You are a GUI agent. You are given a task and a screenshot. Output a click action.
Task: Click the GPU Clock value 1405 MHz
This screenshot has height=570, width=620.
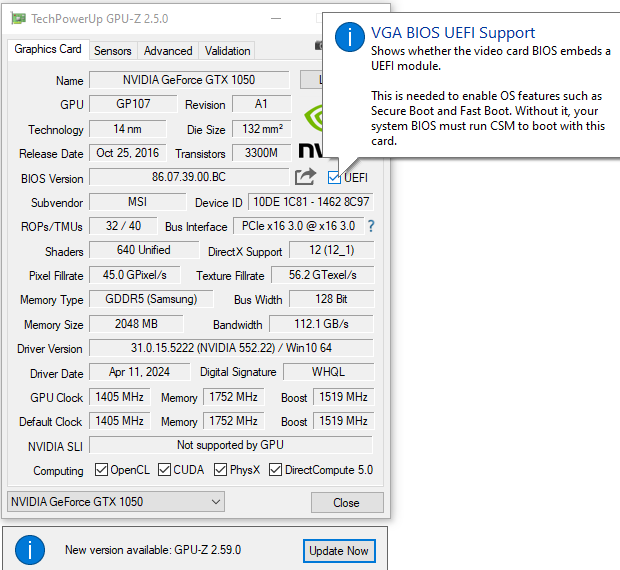tap(119, 397)
